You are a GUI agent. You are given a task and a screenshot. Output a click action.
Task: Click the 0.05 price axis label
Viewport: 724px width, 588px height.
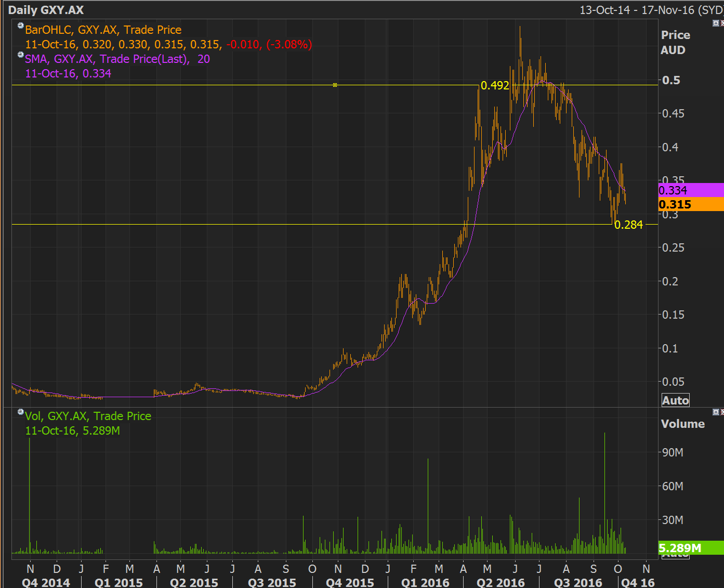tap(673, 382)
